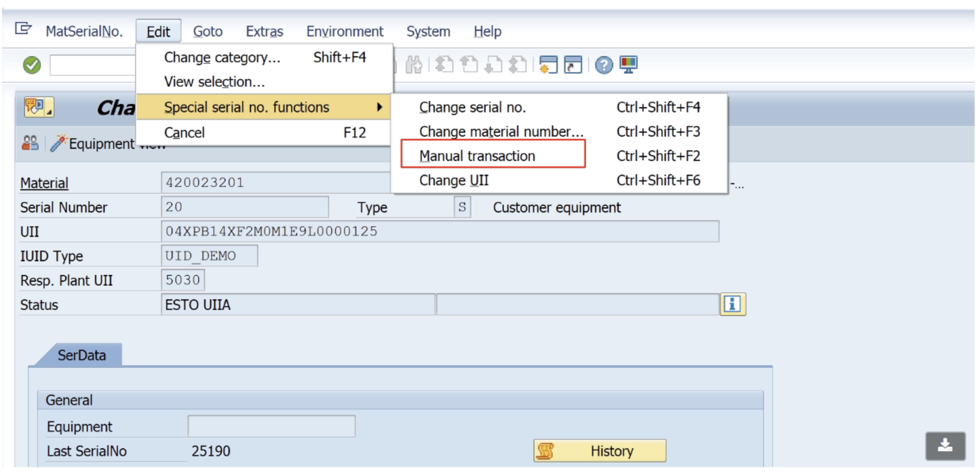Click the partner people icon
This screenshot has width=980, height=474.
coord(30,144)
